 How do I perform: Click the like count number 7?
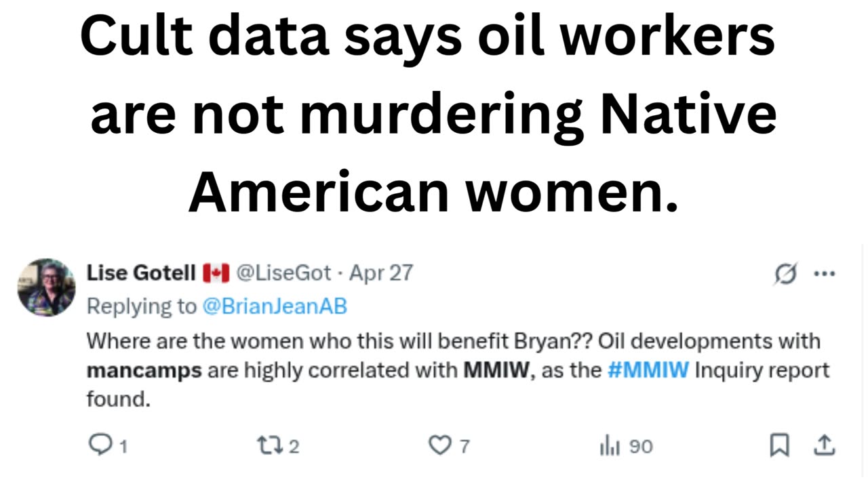click(465, 447)
